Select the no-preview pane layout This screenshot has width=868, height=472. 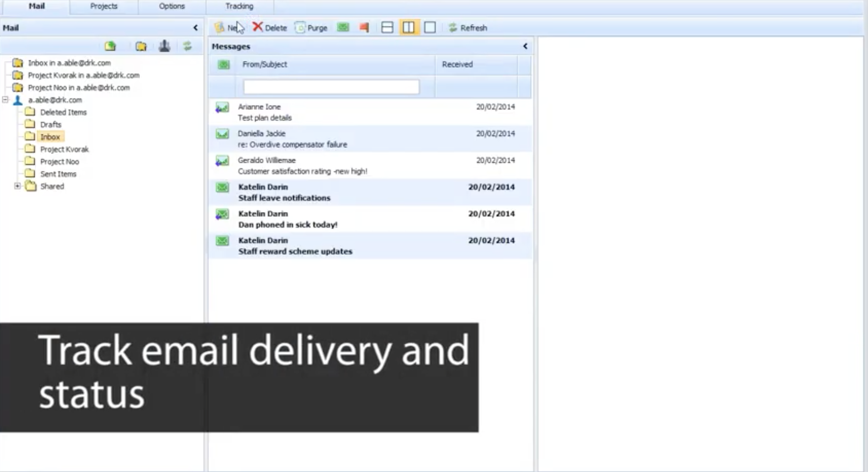pos(430,27)
